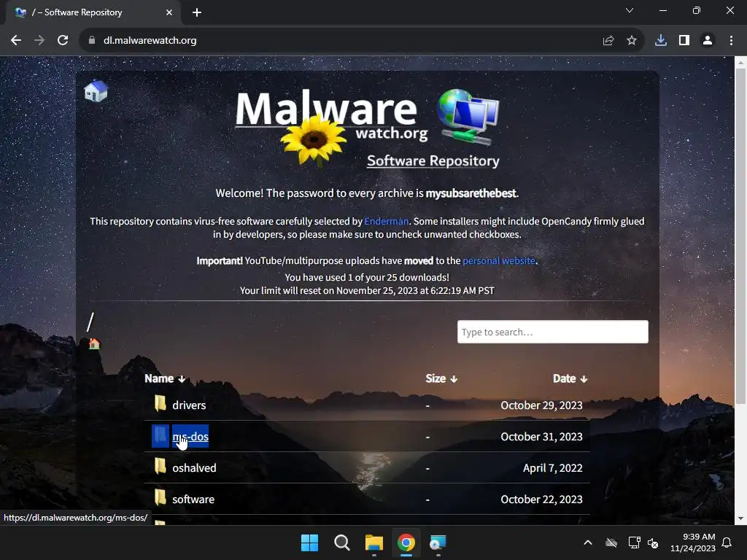Sort the listing by Size
This screenshot has height=560, width=747.
point(441,378)
